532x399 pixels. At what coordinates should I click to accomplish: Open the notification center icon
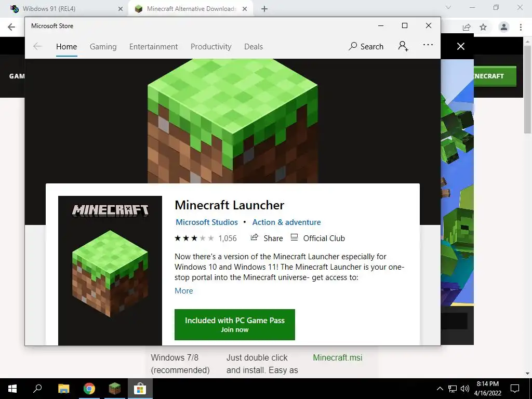[x=515, y=389]
